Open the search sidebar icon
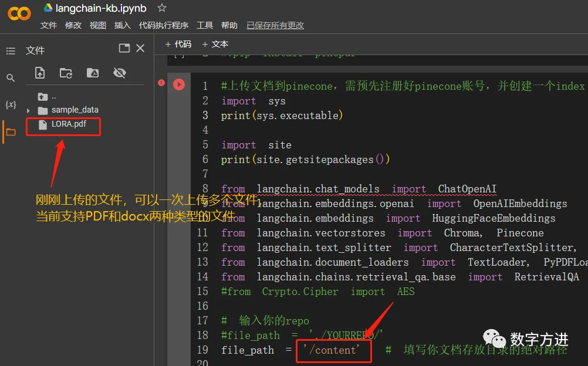The width and height of the screenshot is (588, 366). click(x=11, y=77)
